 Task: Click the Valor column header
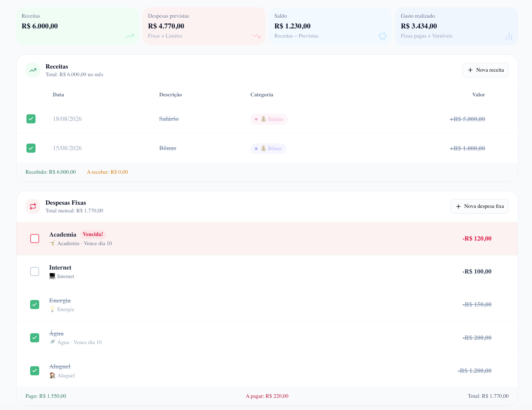(479, 95)
